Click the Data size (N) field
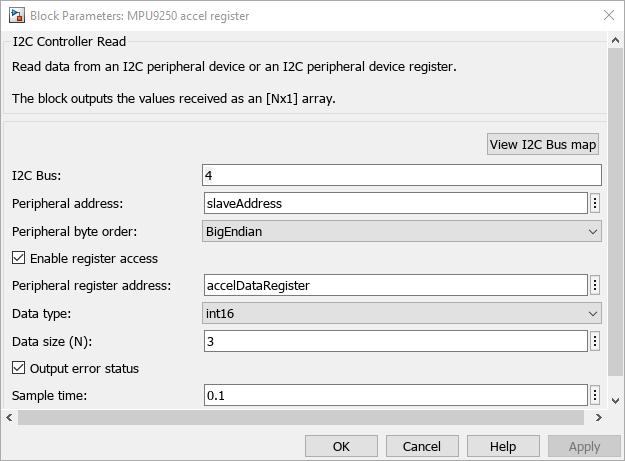The height and width of the screenshot is (461, 625). click(x=396, y=341)
